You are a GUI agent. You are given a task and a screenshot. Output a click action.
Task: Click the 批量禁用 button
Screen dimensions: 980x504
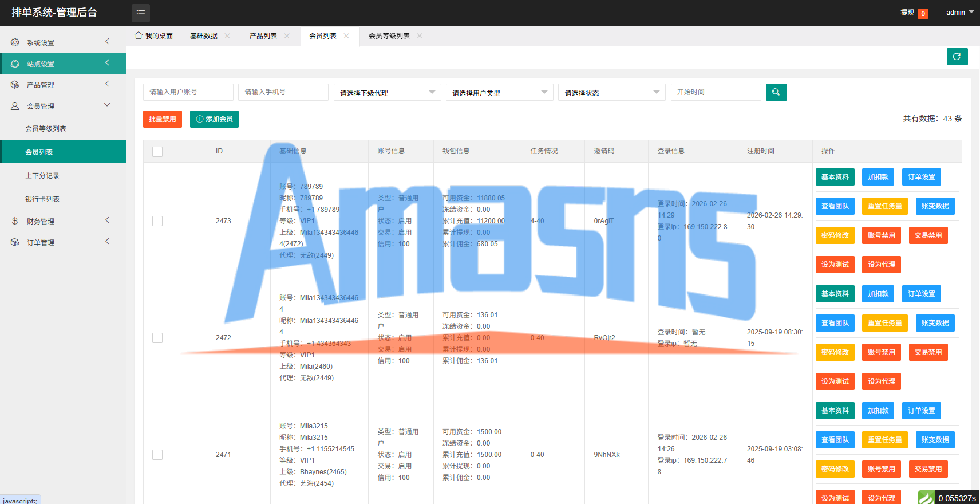point(163,119)
